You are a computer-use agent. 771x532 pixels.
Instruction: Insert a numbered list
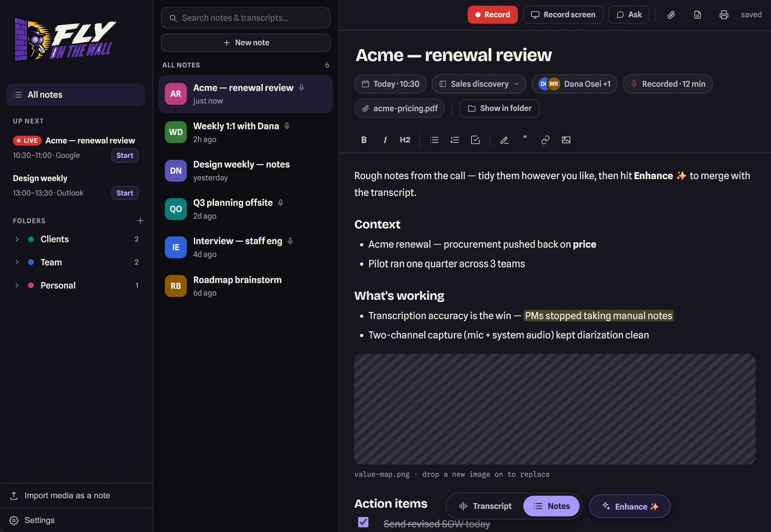click(455, 140)
